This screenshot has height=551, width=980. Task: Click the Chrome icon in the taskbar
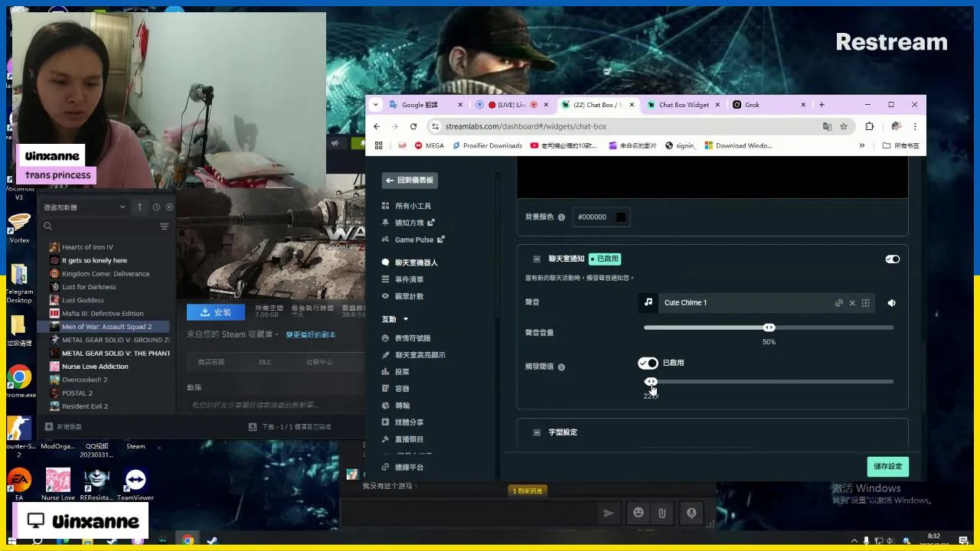click(188, 540)
